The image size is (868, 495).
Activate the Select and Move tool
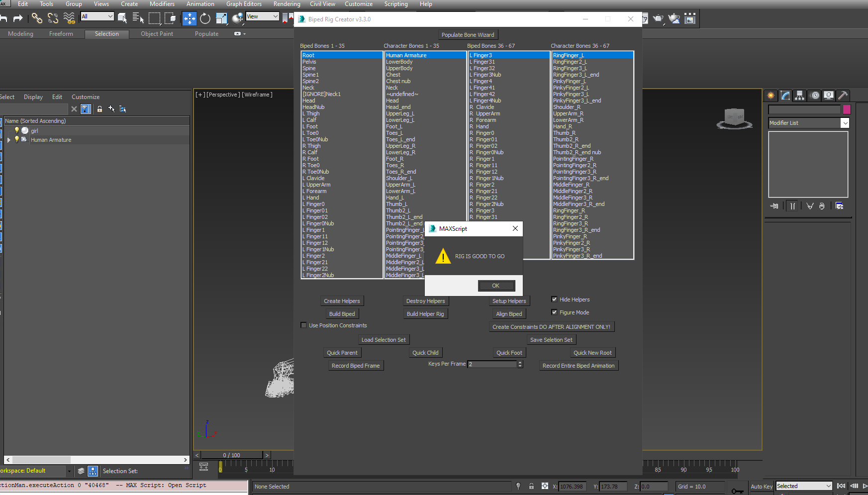(190, 18)
